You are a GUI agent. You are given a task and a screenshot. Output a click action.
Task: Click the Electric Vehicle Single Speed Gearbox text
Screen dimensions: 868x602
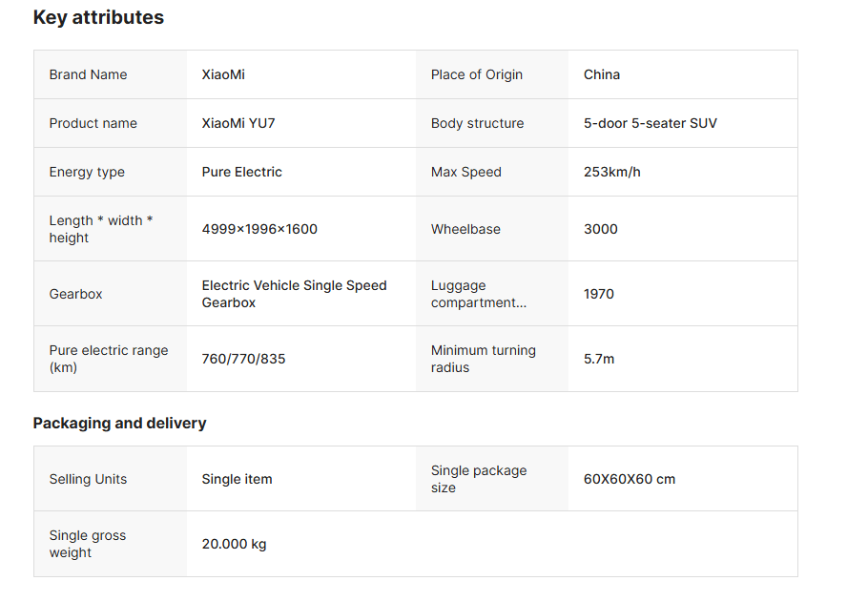(294, 294)
